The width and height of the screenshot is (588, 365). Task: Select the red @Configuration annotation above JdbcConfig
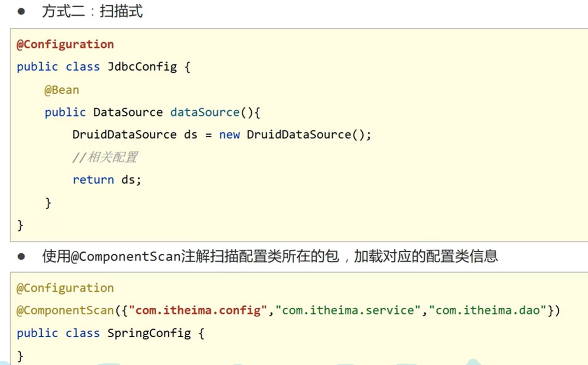65,44
